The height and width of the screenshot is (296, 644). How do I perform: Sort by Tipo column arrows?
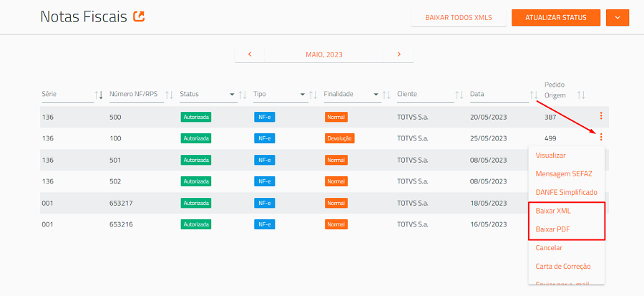click(x=313, y=95)
